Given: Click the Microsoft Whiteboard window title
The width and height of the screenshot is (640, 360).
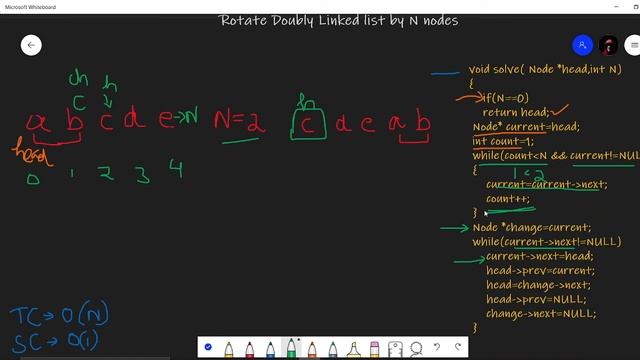Looking at the screenshot, I should pyautogui.click(x=31, y=7).
